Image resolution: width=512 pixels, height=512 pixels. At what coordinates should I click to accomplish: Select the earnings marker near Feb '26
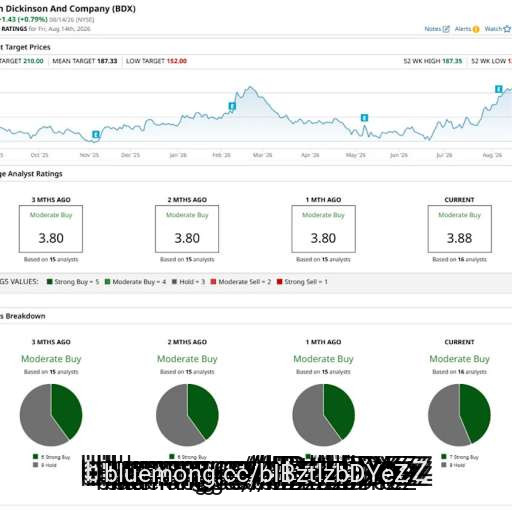(x=232, y=106)
